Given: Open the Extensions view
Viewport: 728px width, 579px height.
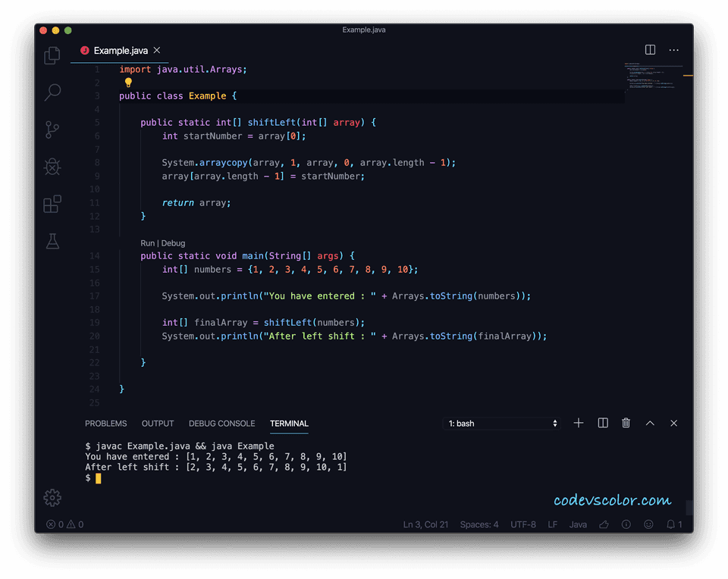Looking at the screenshot, I should 52,204.
